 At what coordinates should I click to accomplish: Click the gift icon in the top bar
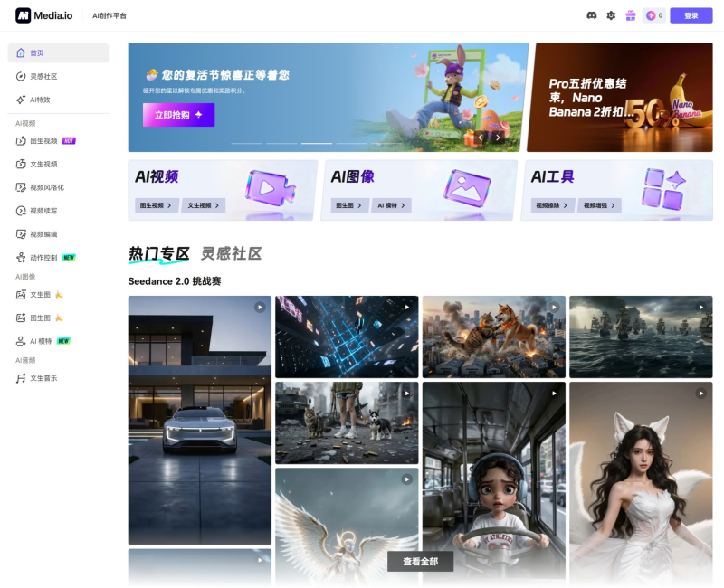coord(630,15)
